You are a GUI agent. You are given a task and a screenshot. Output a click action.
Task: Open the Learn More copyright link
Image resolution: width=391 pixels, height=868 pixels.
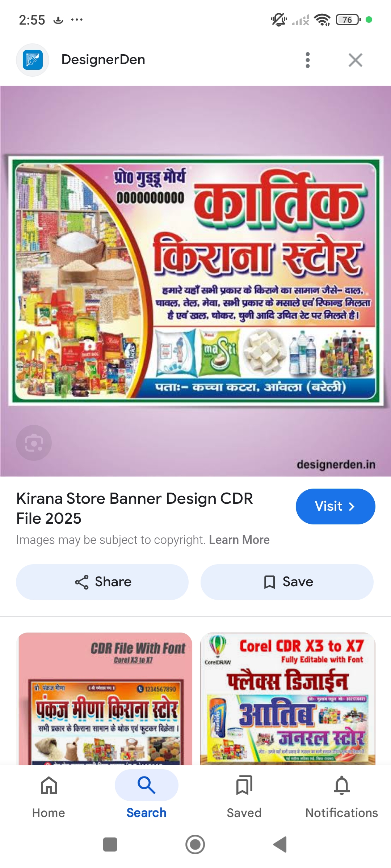pos(239,540)
